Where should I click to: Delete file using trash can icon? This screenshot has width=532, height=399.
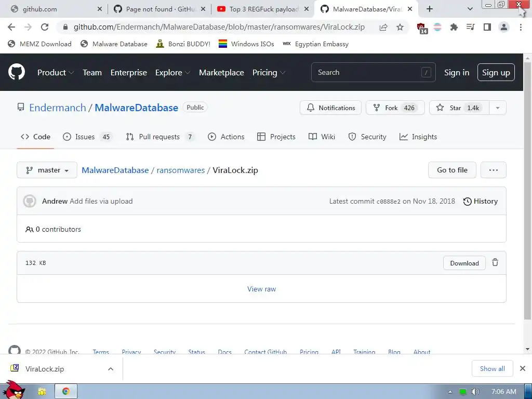pyautogui.click(x=495, y=262)
